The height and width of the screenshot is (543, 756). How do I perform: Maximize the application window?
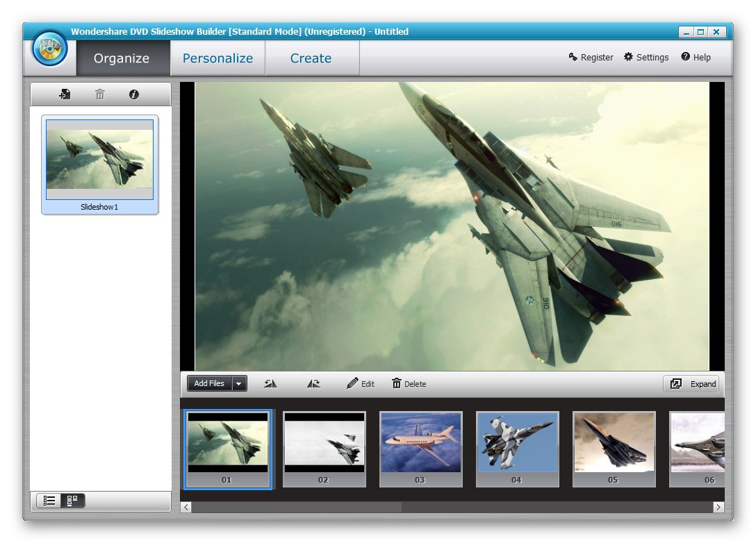[x=701, y=32]
